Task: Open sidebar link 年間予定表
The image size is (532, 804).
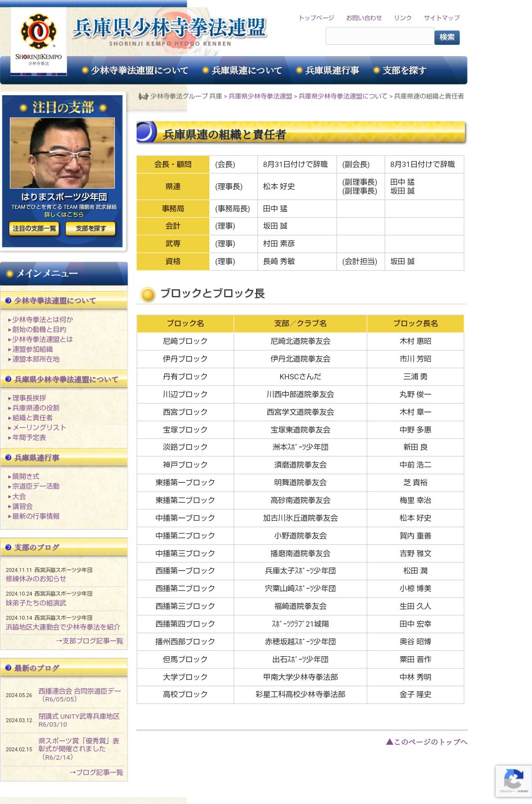Action: coord(29,437)
